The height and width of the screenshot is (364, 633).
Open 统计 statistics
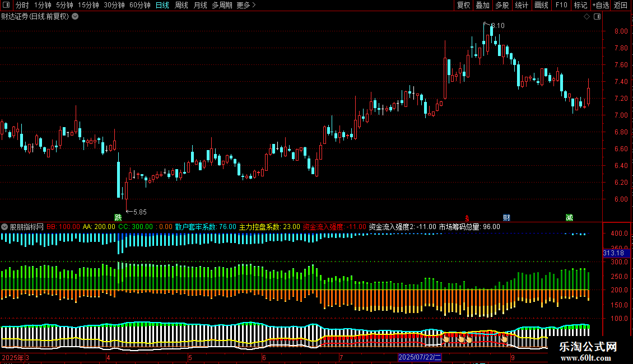coord(521,5)
